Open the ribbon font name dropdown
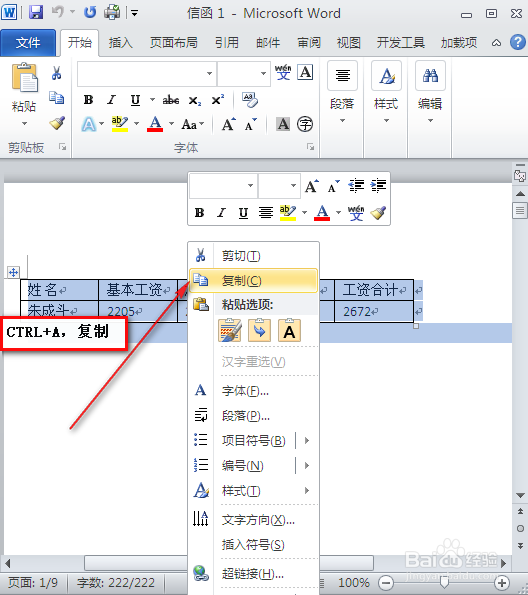The width and height of the screenshot is (528, 595). [x=209, y=73]
